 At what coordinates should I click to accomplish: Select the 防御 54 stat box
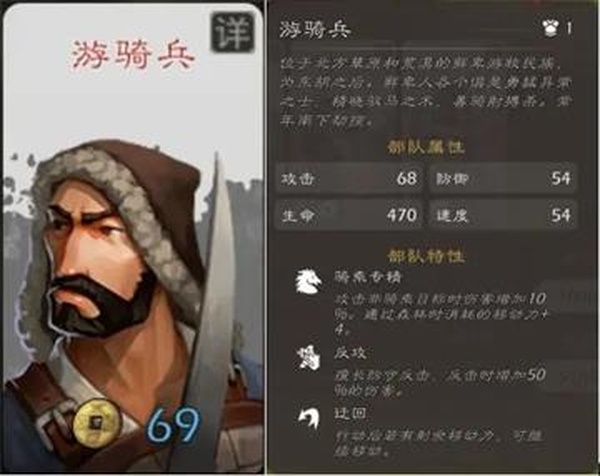pyautogui.click(x=504, y=178)
